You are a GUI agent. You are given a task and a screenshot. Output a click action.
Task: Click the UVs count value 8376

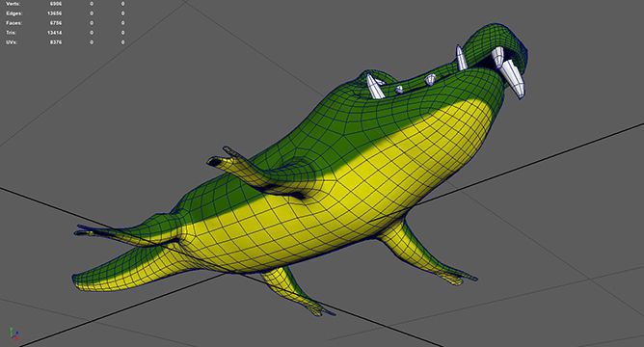click(56, 42)
